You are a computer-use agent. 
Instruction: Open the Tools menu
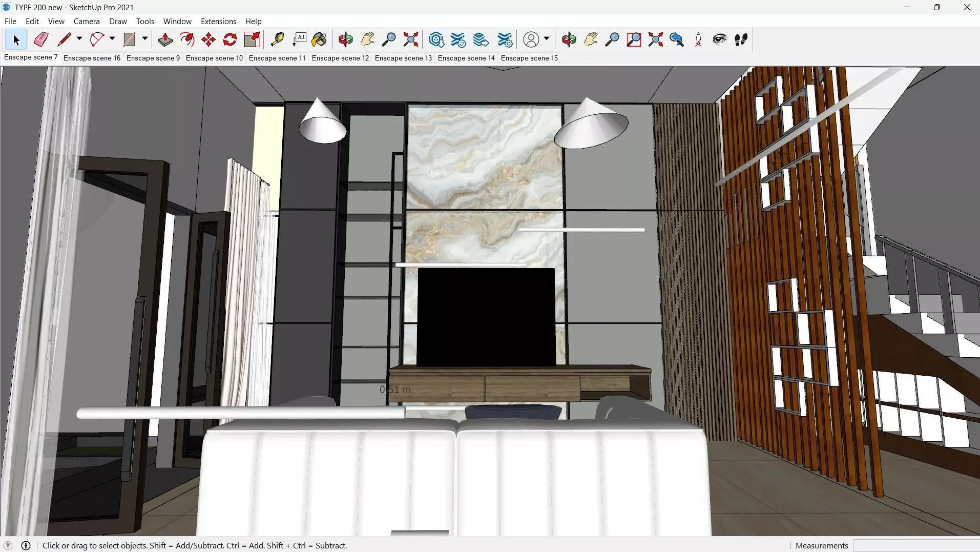click(145, 21)
